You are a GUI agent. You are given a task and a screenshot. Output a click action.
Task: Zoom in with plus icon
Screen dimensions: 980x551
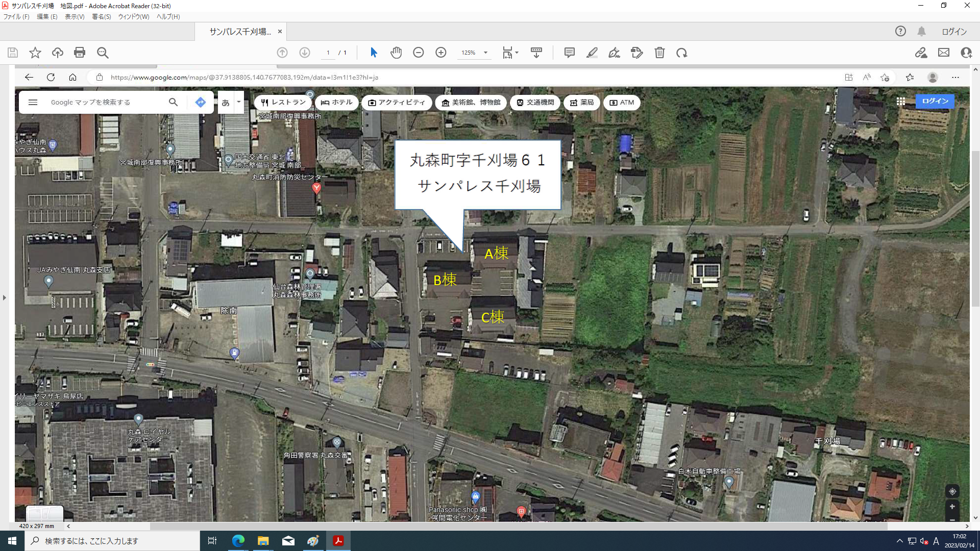tap(441, 53)
